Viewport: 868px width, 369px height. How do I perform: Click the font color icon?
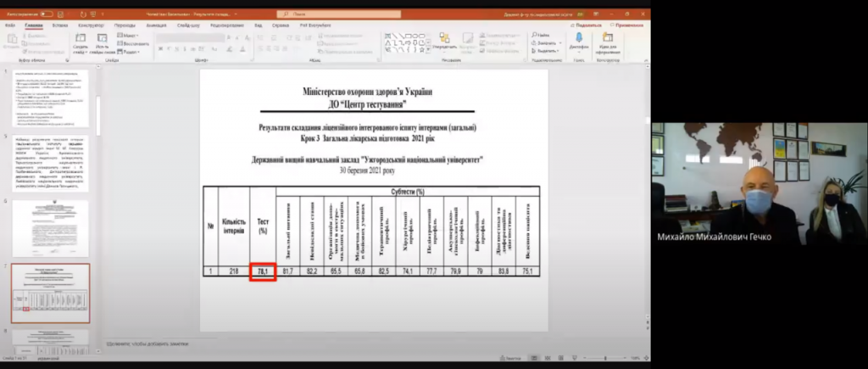242,48
